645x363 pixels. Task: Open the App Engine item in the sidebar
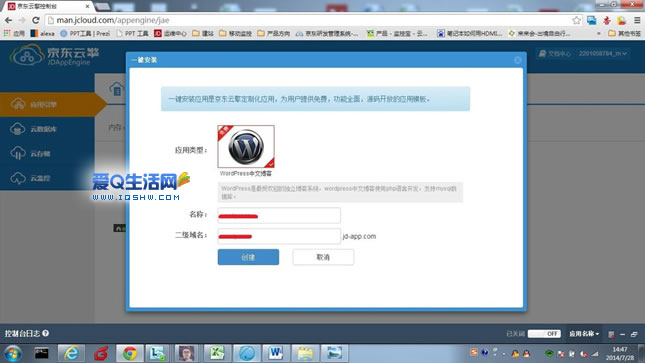pos(47,104)
